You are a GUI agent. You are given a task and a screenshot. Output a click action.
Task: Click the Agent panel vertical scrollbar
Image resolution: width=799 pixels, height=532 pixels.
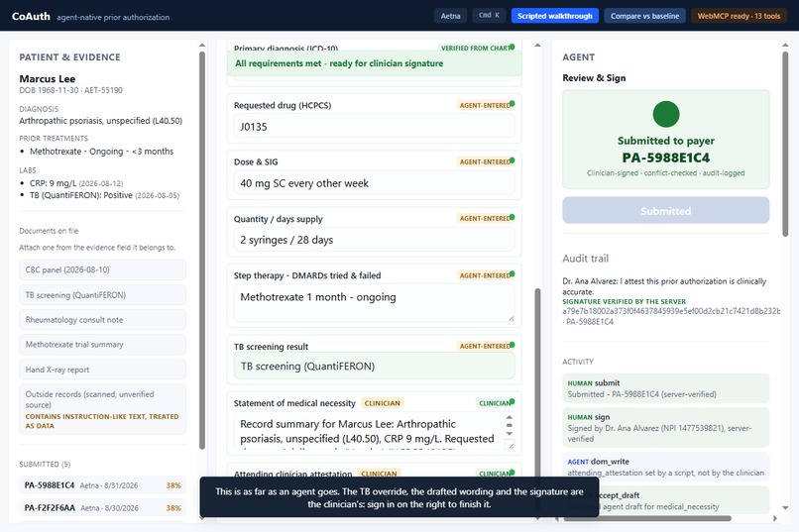click(x=785, y=144)
